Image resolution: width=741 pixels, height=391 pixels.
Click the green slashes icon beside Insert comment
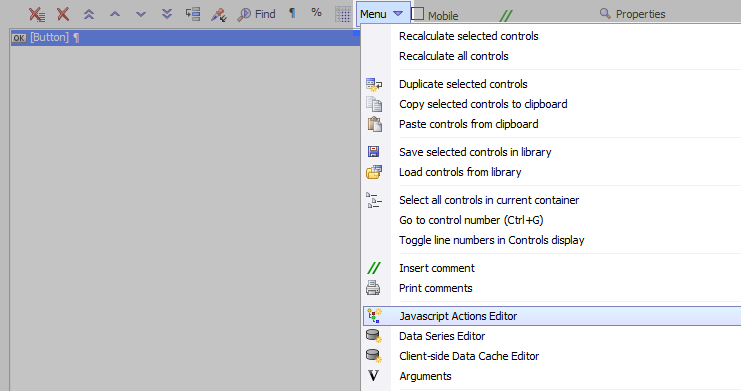pos(374,268)
